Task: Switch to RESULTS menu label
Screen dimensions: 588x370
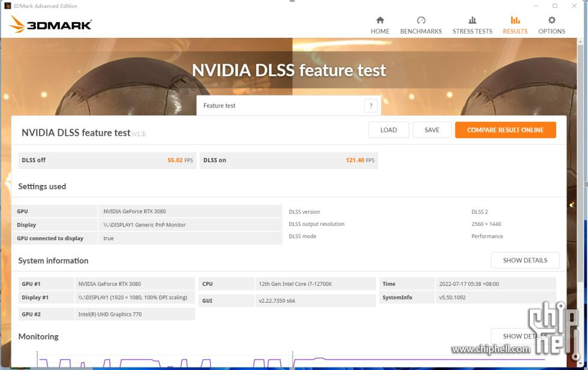Action: click(x=515, y=31)
